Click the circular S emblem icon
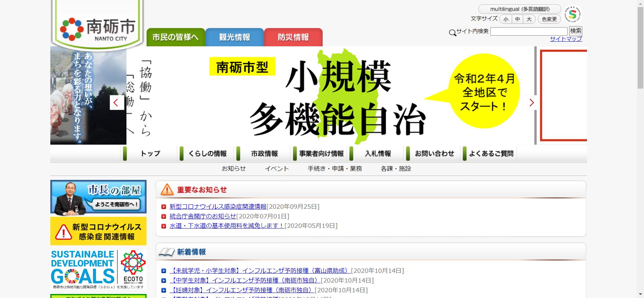The height and width of the screenshot is (298, 644). (x=573, y=14)
